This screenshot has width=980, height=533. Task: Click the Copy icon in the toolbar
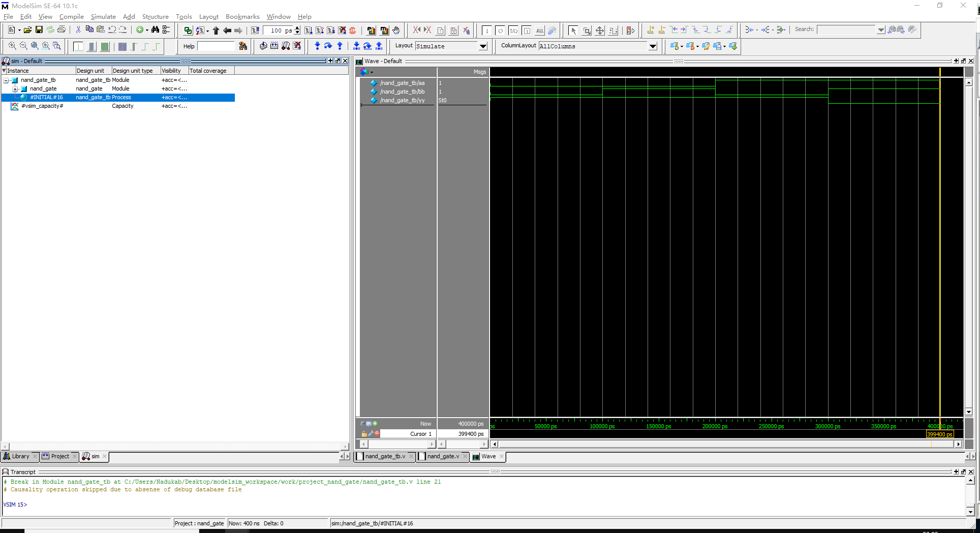(x=89, y=29)
